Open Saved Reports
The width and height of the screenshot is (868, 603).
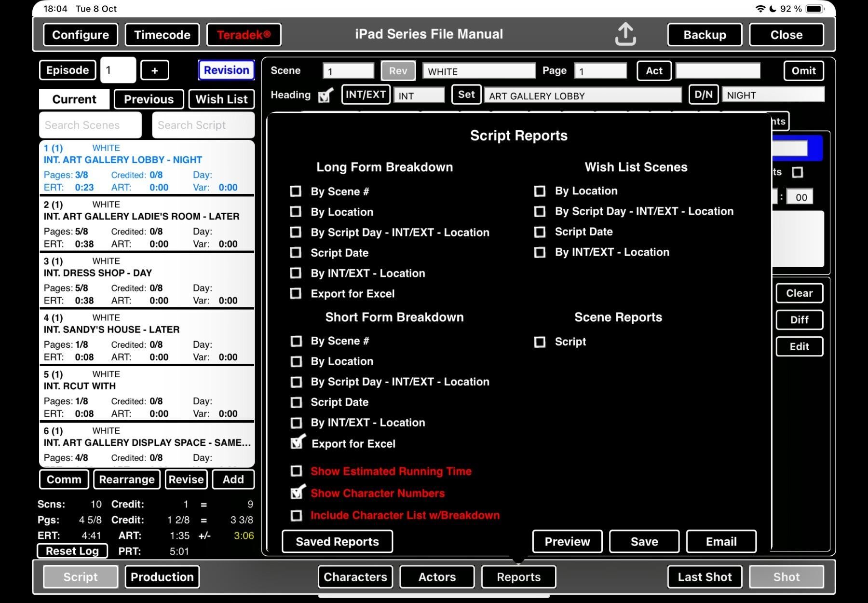tap(337, 541)
